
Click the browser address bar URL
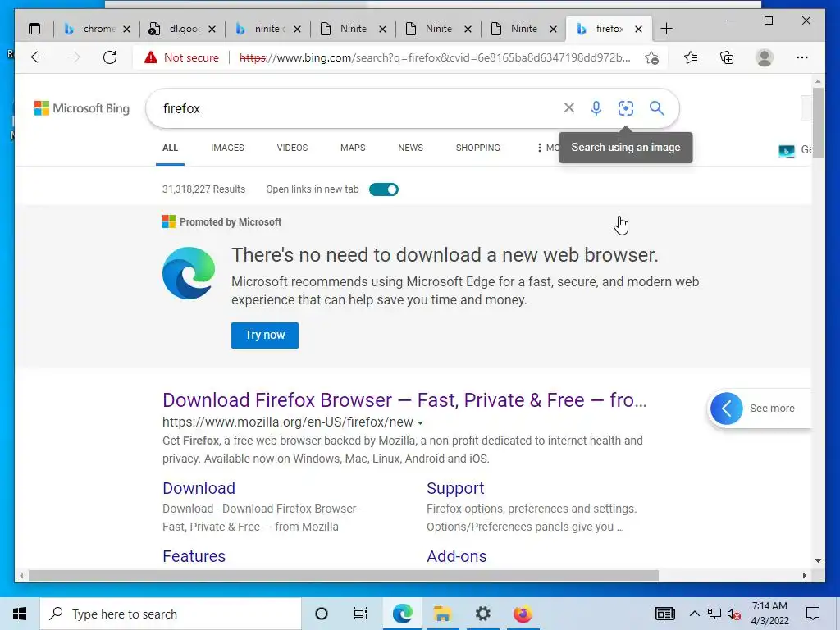click(x=435, y=57)
